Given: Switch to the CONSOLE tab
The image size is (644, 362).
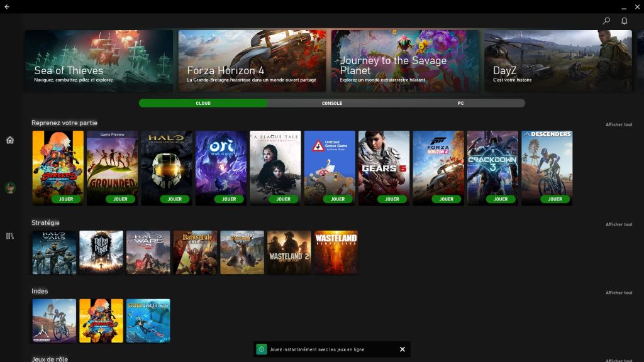Looking at the screenshot, I should 332,104.
